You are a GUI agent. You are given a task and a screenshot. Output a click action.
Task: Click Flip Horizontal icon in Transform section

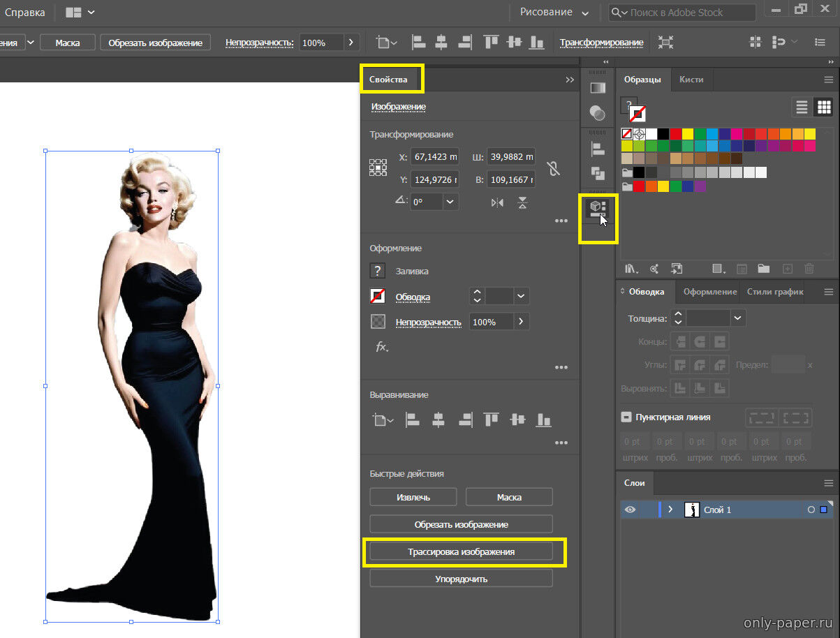497,202
